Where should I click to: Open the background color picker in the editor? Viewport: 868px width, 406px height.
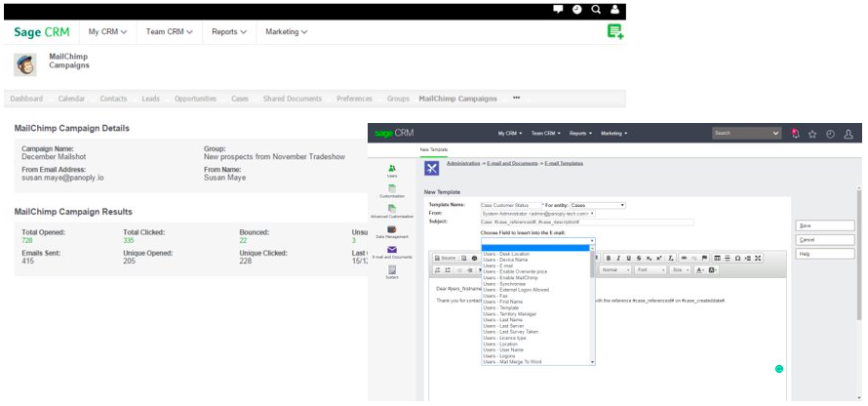coord(713,269)
